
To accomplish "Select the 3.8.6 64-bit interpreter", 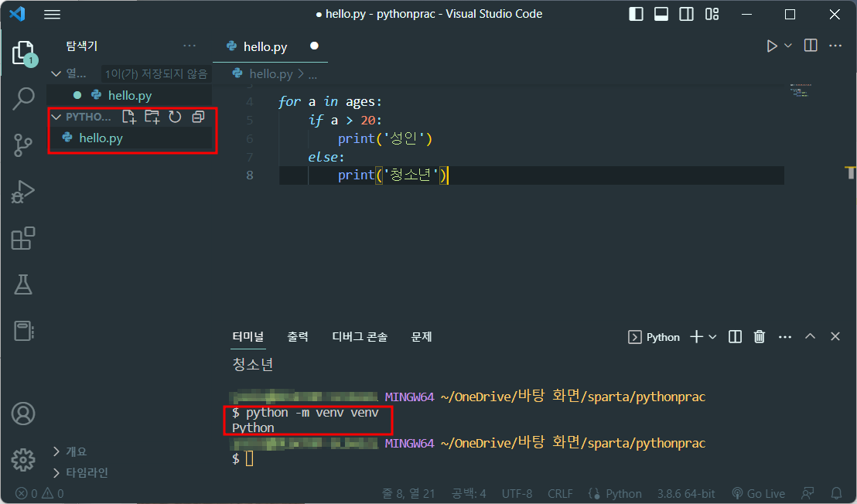I will click(x=686, y=494).
